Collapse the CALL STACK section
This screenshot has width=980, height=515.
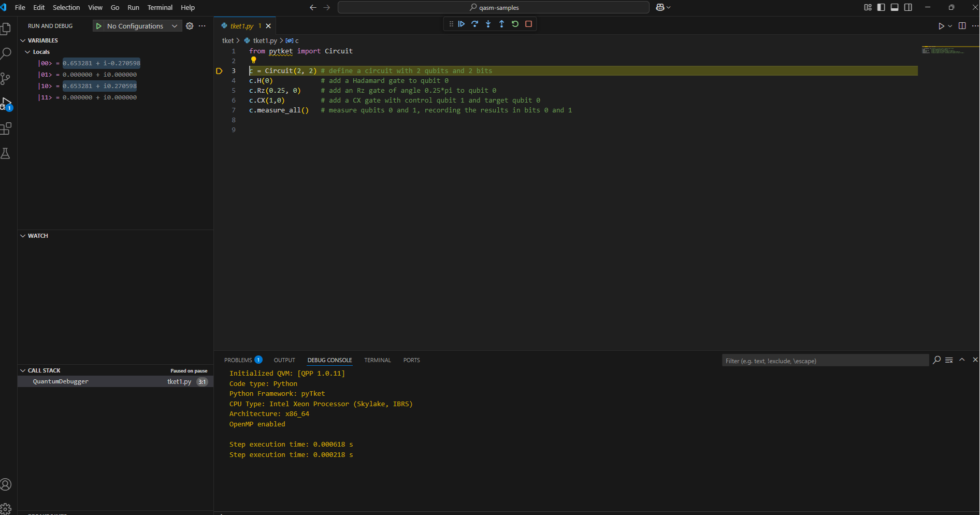pyautogui.click(x=23, y=370)
